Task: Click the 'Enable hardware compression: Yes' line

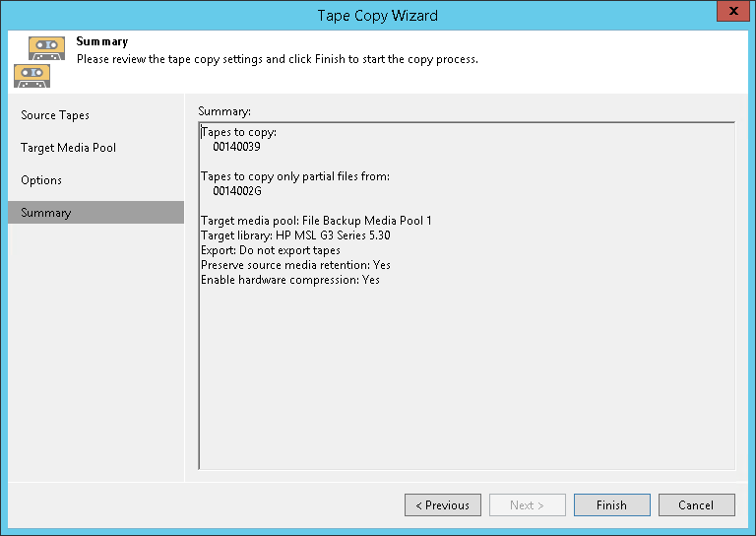Action: pos(290,280)
